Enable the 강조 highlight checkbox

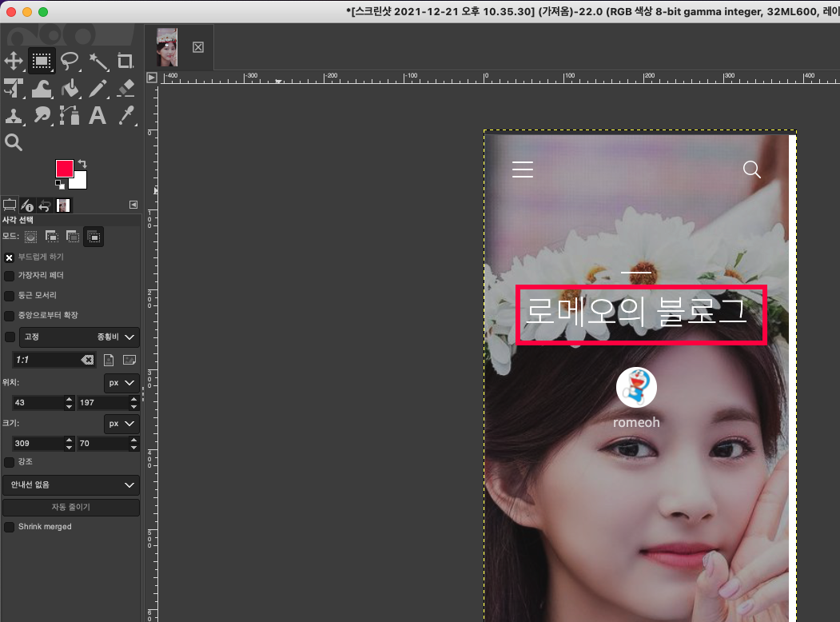9,462
